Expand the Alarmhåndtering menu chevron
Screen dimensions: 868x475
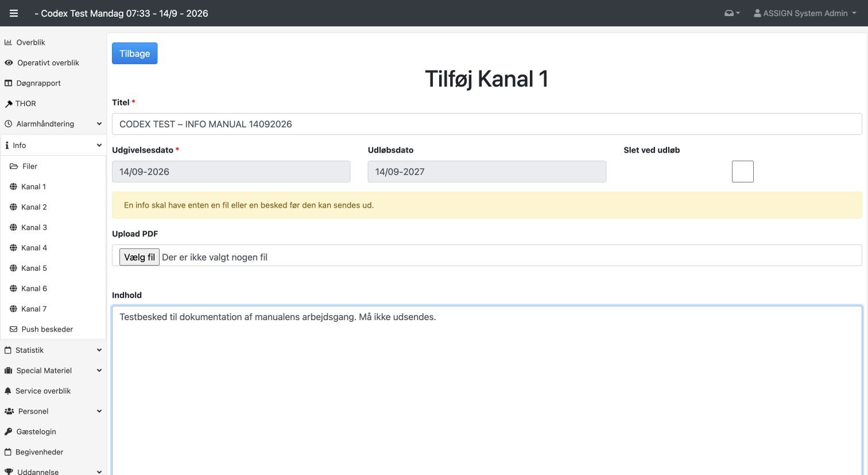point(99,124)
